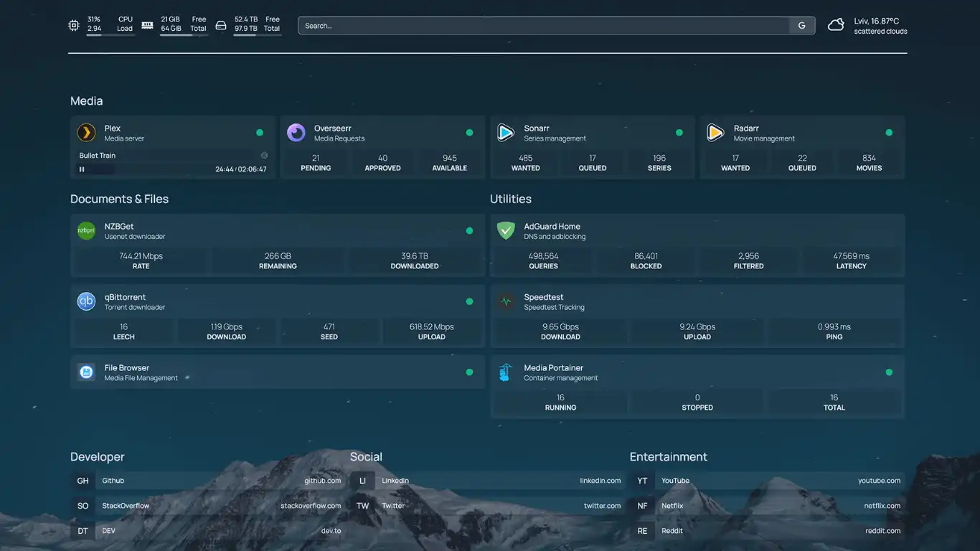Viewport: 980px width, 551px height.
Task: Click into the Search input field
Action: [x=544, y=26]
